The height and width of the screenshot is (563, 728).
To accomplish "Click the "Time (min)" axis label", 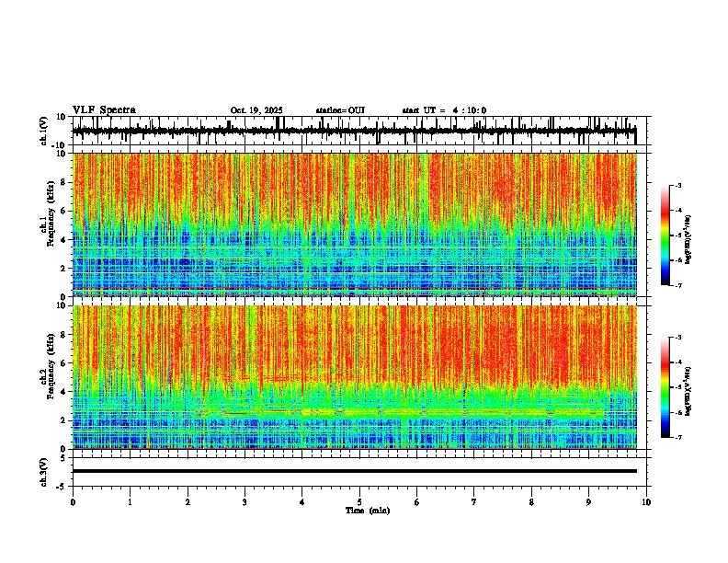I will (368, 511).
